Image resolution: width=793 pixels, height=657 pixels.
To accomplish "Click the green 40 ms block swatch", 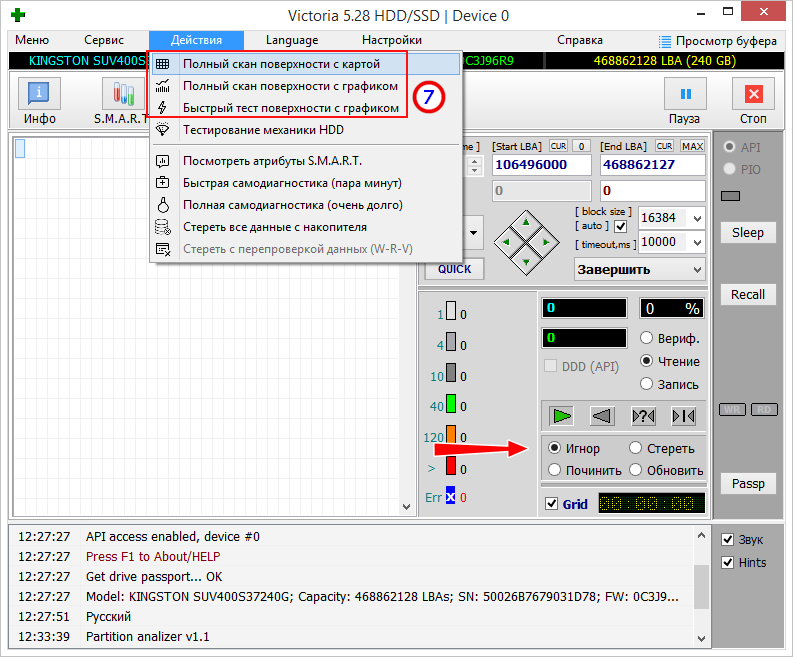I will coord(450,404).
